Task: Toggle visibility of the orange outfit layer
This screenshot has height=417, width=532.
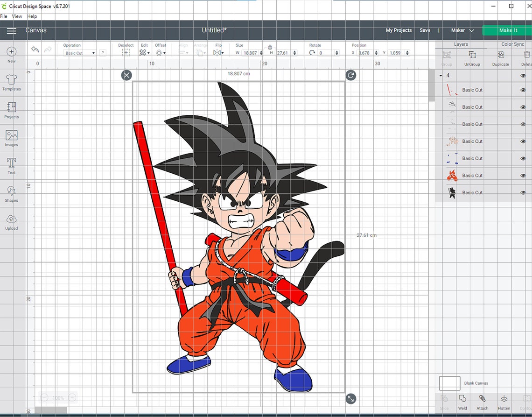Action: click(523, 176)
